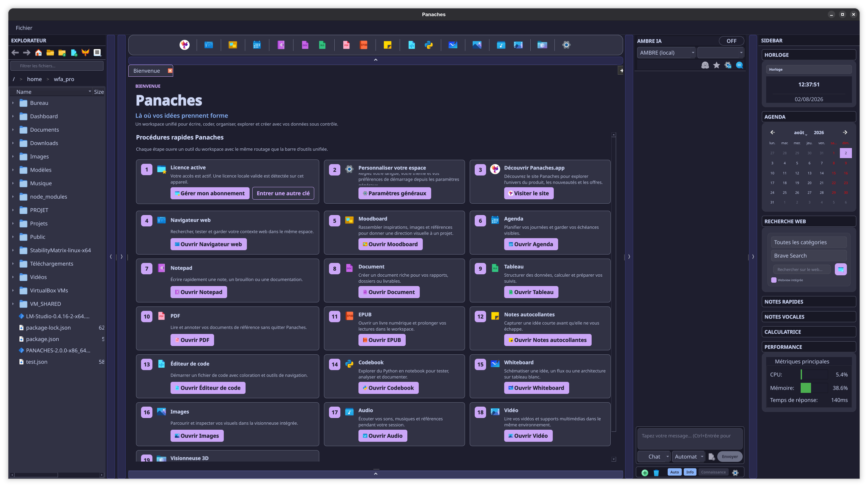The image size is (868, 487).
Task: Open the web browser tool in top toolbar
Action: point(209,45)
